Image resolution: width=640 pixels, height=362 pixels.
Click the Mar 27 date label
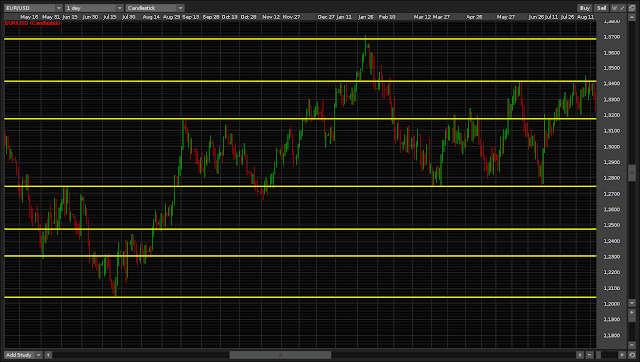pos(442,17)
